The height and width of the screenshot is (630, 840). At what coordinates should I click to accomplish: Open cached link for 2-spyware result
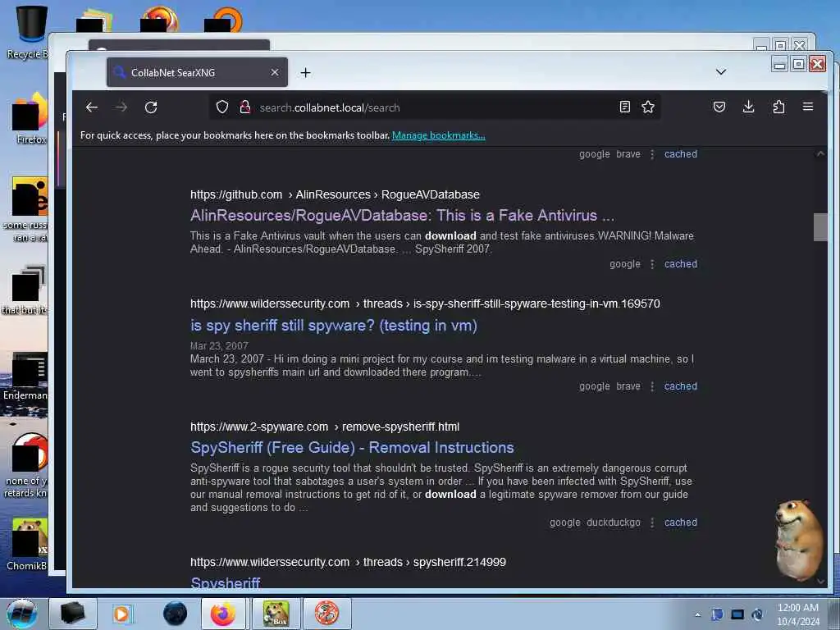[x=680, y=523]
